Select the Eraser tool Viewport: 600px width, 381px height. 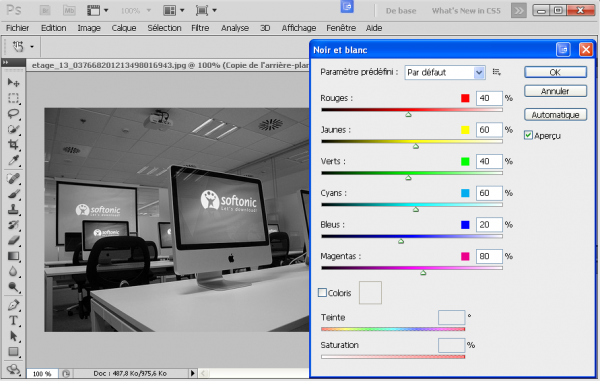tap(13, 240)
